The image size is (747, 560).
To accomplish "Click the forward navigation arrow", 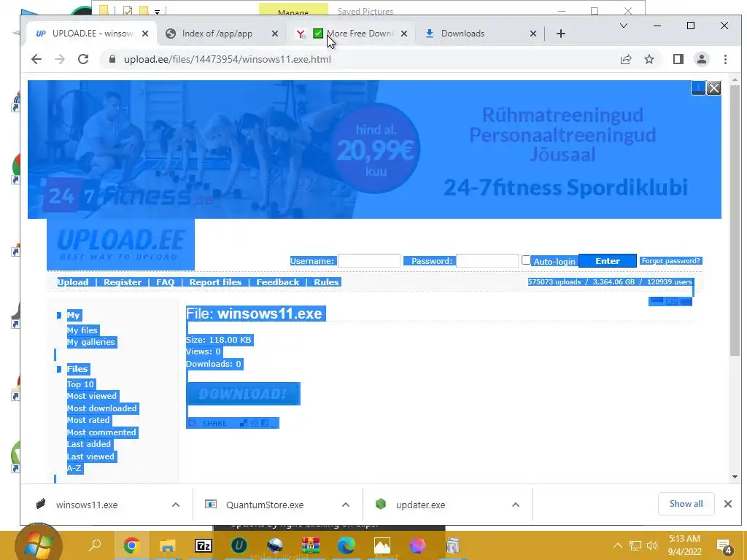I will tap(60, 59).
